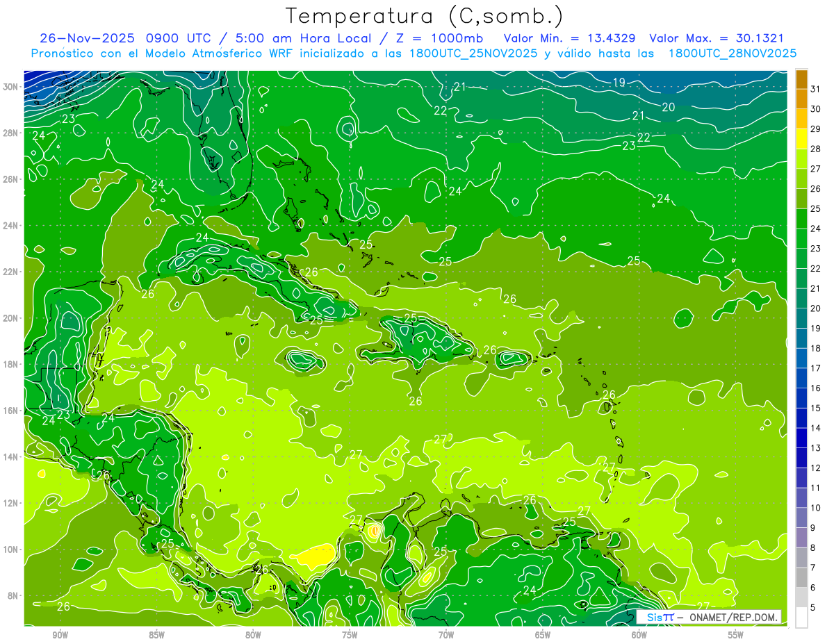Click "1800UTC_25NOV2025" initialization timestamp
Image resolution: width=834 pixels, height=644 pixels.
[x=473, y=53]
